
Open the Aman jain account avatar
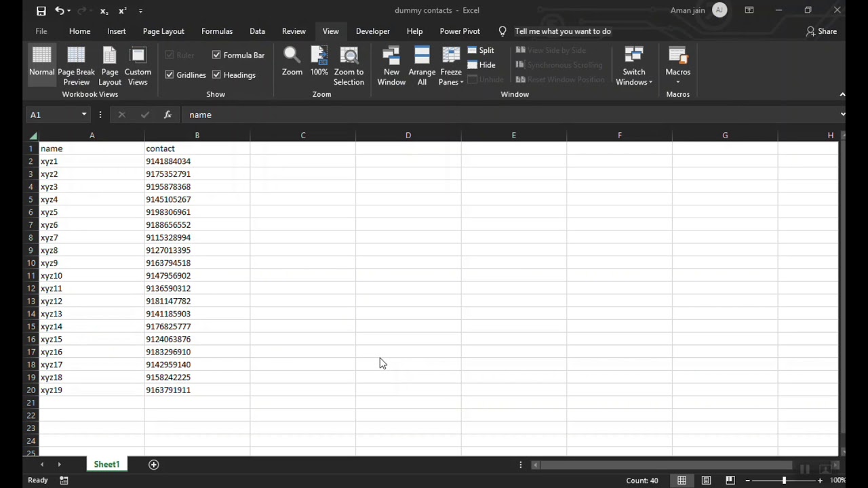pyautogui.click(x=719, y=10)
